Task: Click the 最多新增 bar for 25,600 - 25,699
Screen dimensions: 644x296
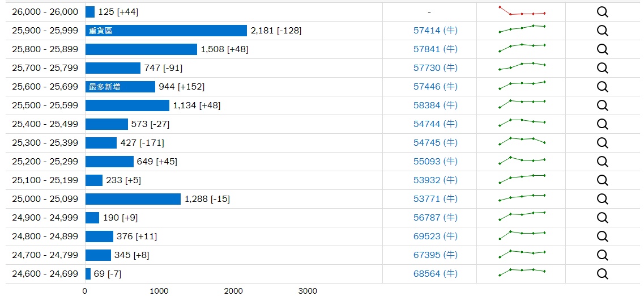Action: (120, 87)
